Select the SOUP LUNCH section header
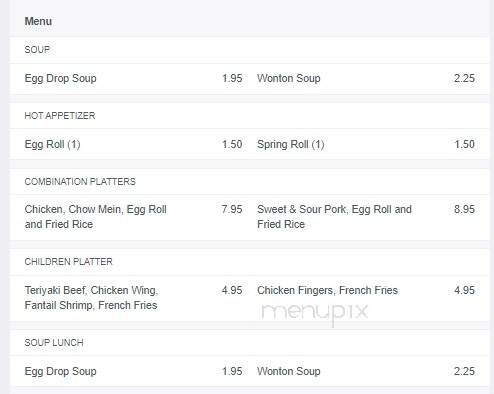This screenshot has width=494, height=394. [x=54, y=343]
